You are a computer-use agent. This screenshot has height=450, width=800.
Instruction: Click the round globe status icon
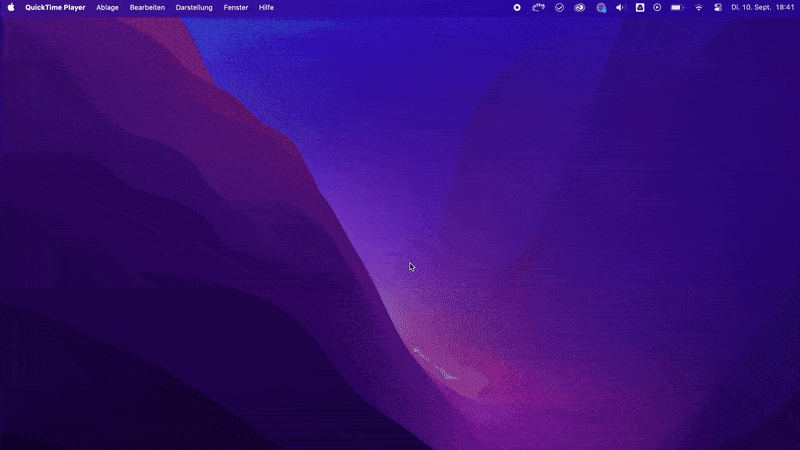coord(601,7)
